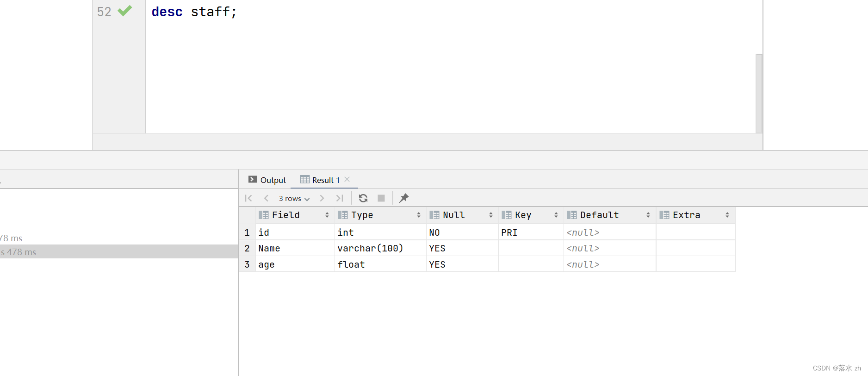Go to previous result page
Image resolution: width=868 pixels, height=376 pixels.
click(x=266, y=198)
